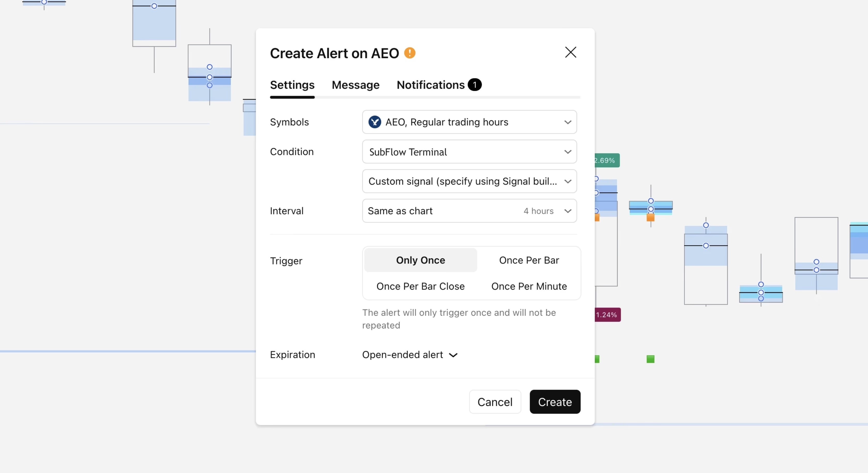
Task: Click the Create button
Action: click(x=555, y=402)
